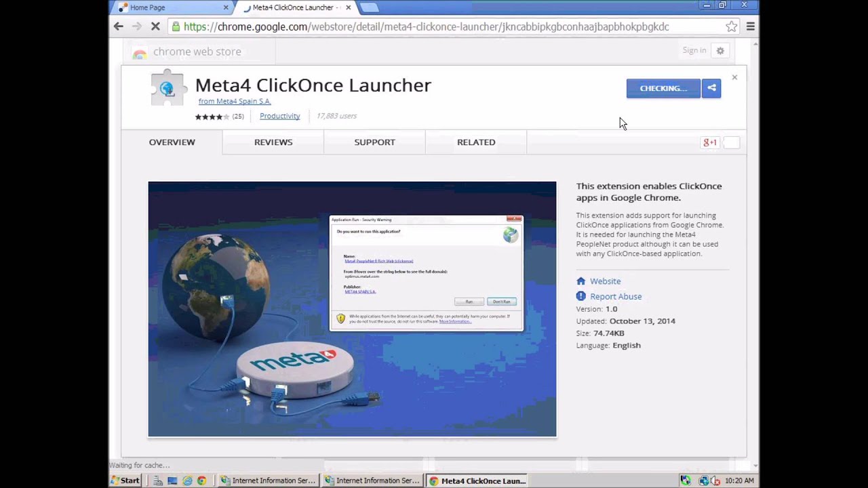
Task: Click Report Abuse link
Action: coord(616,296)
